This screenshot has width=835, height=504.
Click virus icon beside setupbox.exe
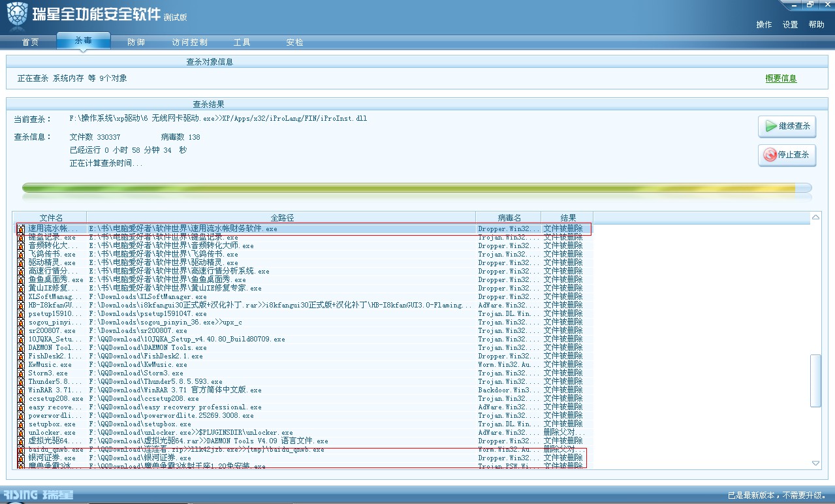tap(21, 424)
